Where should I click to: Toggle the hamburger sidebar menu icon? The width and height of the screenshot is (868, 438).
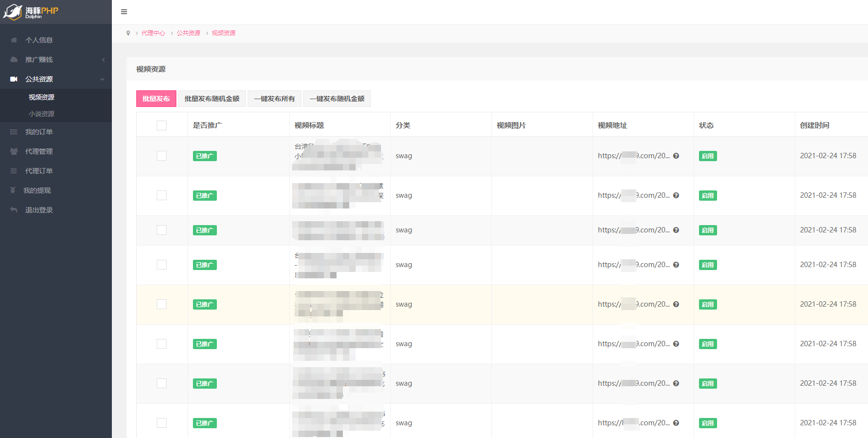124,12
